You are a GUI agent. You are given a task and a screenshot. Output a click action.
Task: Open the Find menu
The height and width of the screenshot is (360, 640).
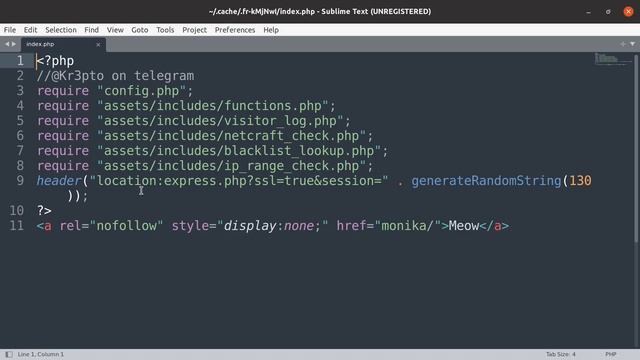pyautogui.click(x=91, y=30)
